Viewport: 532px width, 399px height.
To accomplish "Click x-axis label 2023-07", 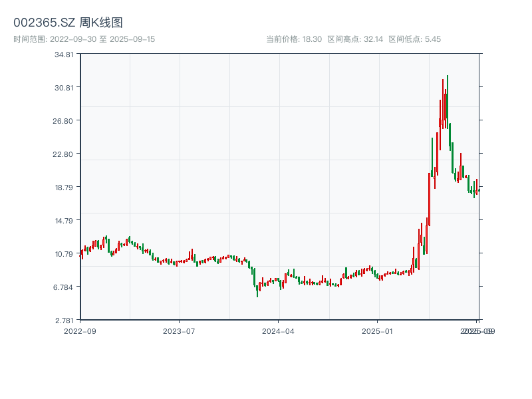I will [179, 331].
